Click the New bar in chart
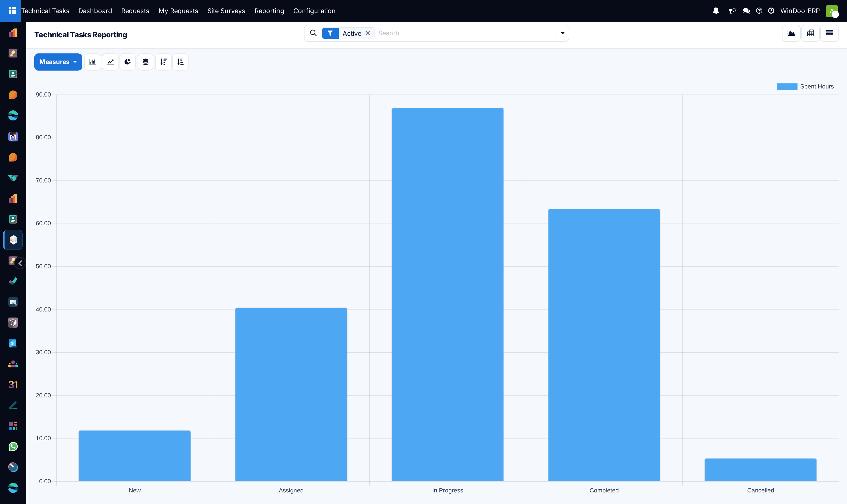The width and height of the screenshot is (847, 504). click(135, 456)
